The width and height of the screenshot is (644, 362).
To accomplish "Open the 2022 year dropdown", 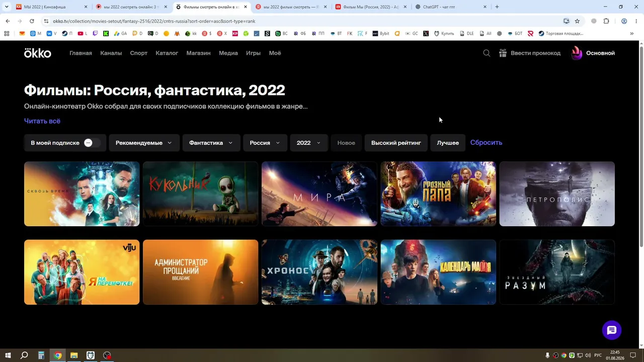I will [308, 143].
